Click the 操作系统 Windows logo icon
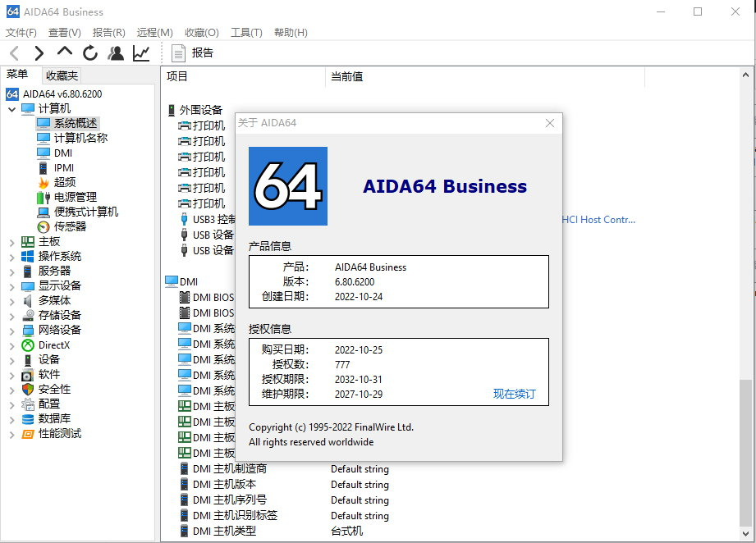Screen dimensions: 756x543 (28, 256)
